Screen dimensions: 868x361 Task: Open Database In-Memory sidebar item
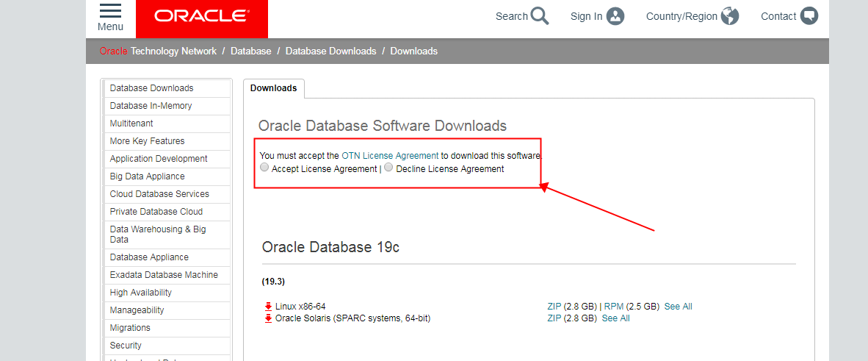[x=167, y=106]
